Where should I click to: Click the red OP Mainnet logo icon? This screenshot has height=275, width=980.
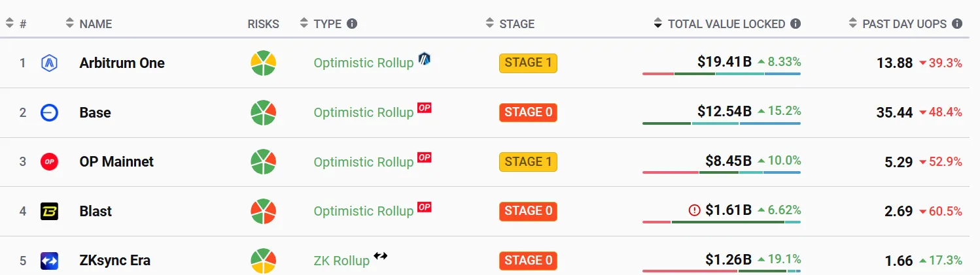pyautogui.click(x=50, y=162)
